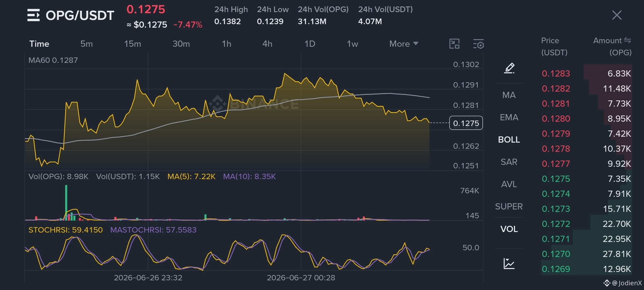Open the trading pair list menu icon
This screenshot has height=290, width=644.
[x=34, y=15]
